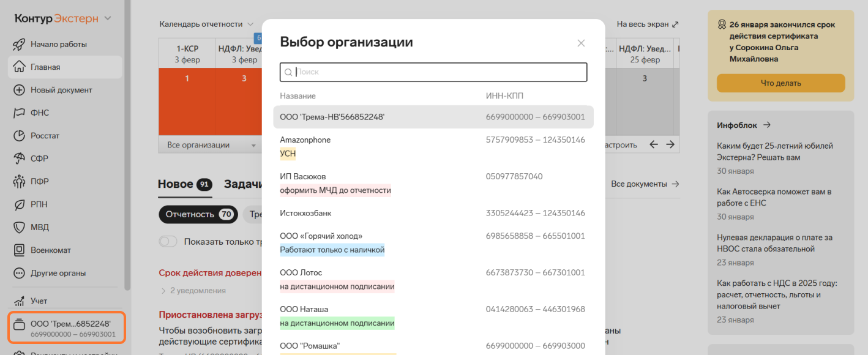Select organization ООО «Горячий холод»
868x355 pixels.
[x=433, y=243]
